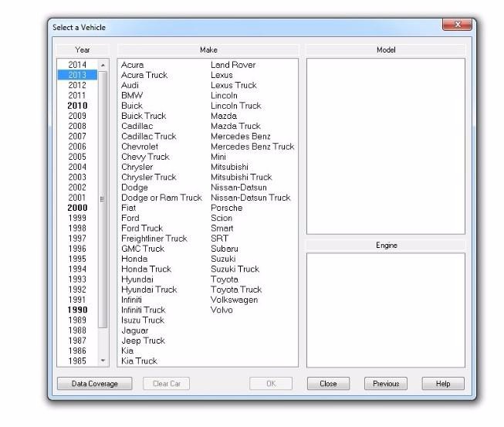The width and height of the screenshot is (504, 427).
Task: Choose year 2010 from the list
Action: click(x=77, y=106)
